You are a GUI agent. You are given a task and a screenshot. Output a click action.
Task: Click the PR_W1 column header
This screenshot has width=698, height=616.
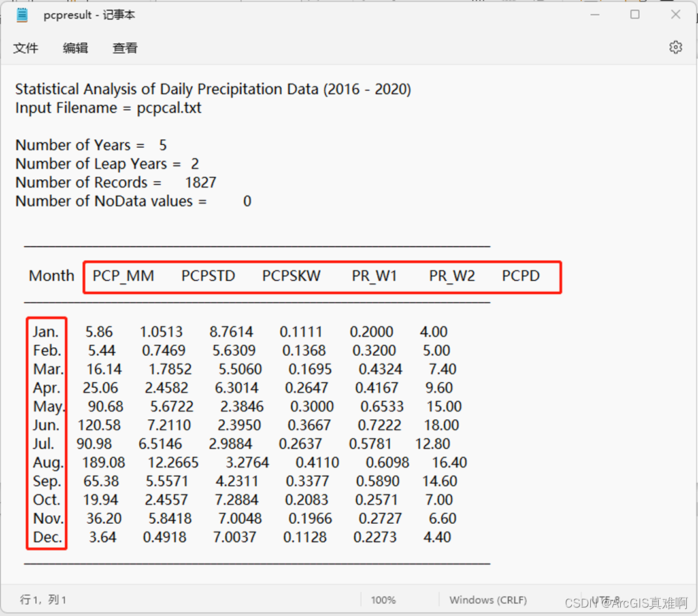(374, 276)
